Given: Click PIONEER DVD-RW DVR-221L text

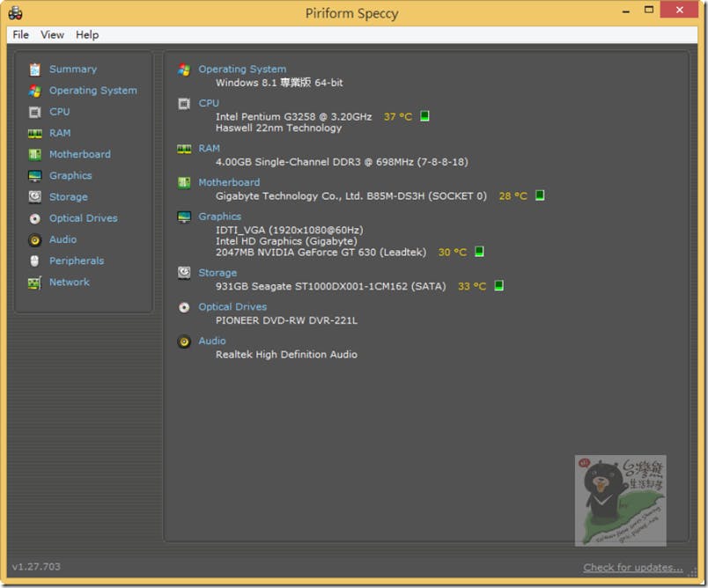Looking at the screenshot, I should pos(286,320).
